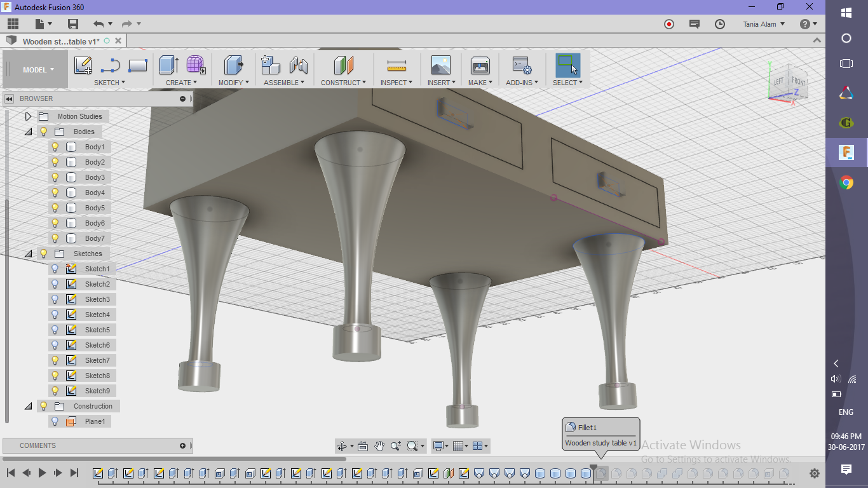868x488 pixels.
Task: Toggle visibility bulb for Sketch9
Action: [55, 391]
